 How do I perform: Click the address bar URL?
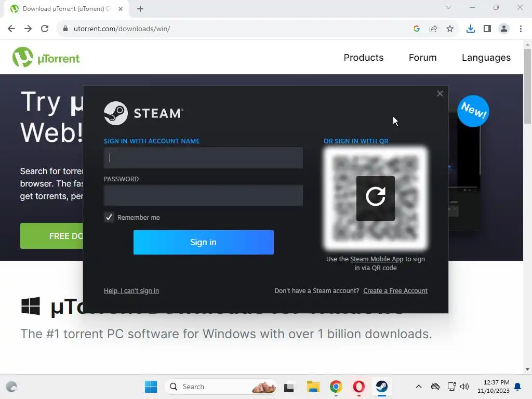(x=122, y=29)
